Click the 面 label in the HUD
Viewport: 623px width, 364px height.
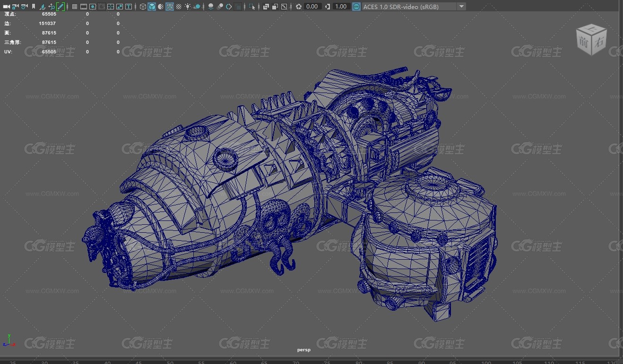[7, 33]
